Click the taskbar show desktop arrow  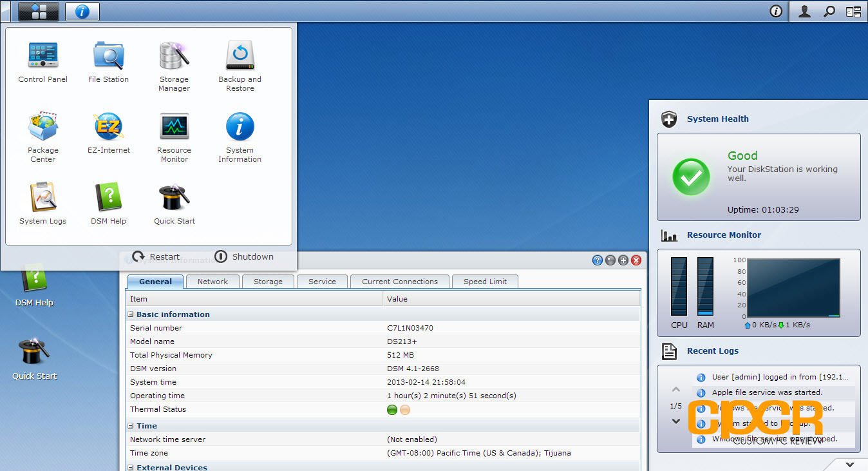(x=6, y=11)
